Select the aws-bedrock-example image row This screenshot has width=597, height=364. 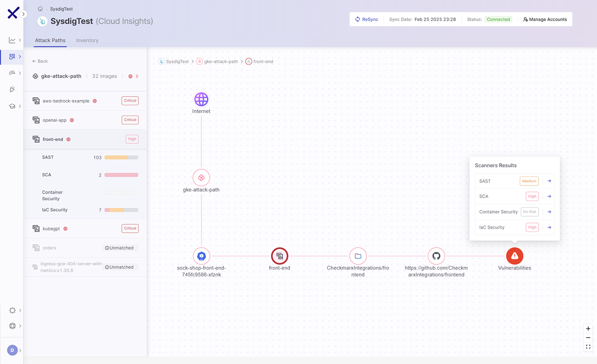85,101
